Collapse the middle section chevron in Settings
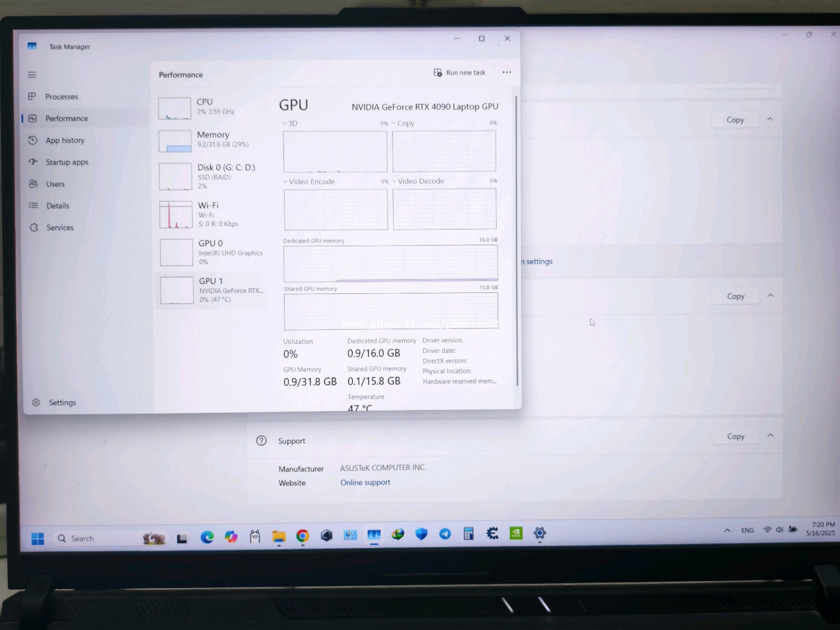This screenshot has width=840, height=630. pyautogui.click(x=771, y=296)
